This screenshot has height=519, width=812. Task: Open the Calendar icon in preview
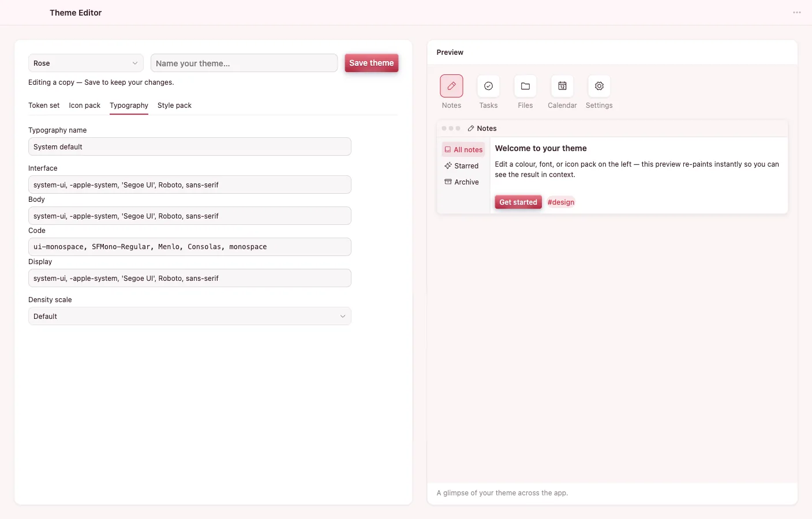click(562, 86)
